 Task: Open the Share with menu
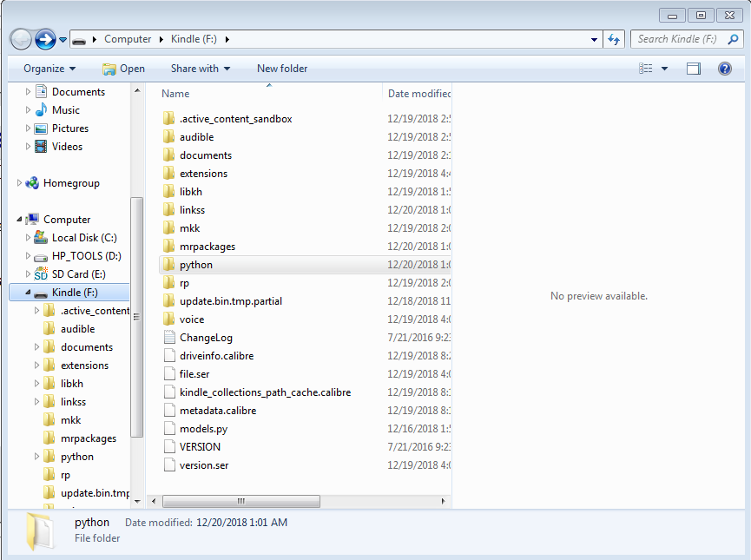point(201,69)
